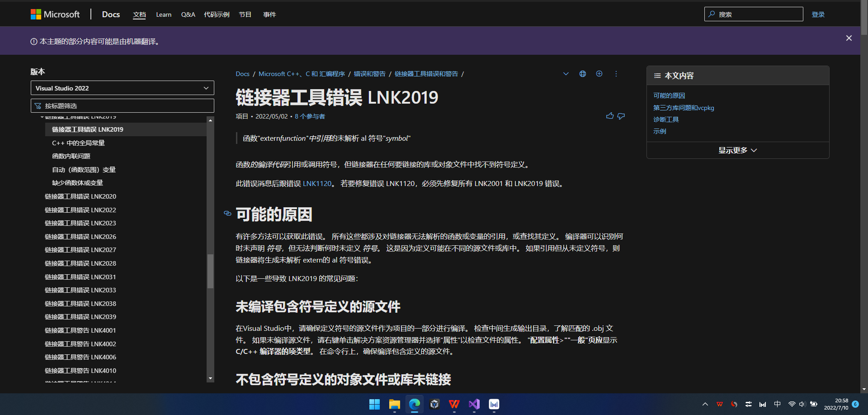The width and height of the screenshot is (868, 415).
Task: Click the 按标题筛选 filter field
Action: click(x=122, y=105)
